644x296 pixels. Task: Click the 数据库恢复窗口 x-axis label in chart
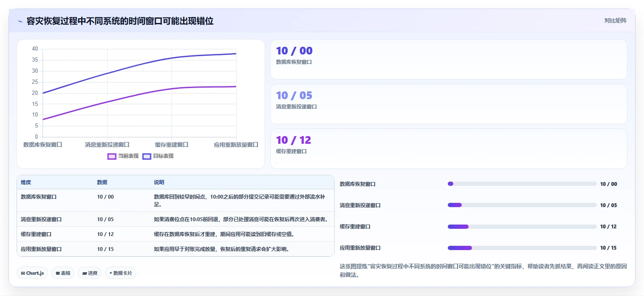point(42,145)
